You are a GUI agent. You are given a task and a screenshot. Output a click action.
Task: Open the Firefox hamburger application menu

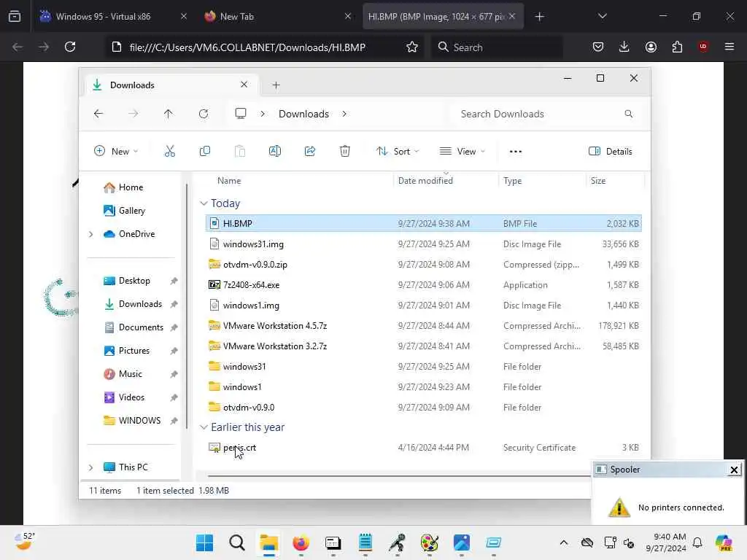729,47
